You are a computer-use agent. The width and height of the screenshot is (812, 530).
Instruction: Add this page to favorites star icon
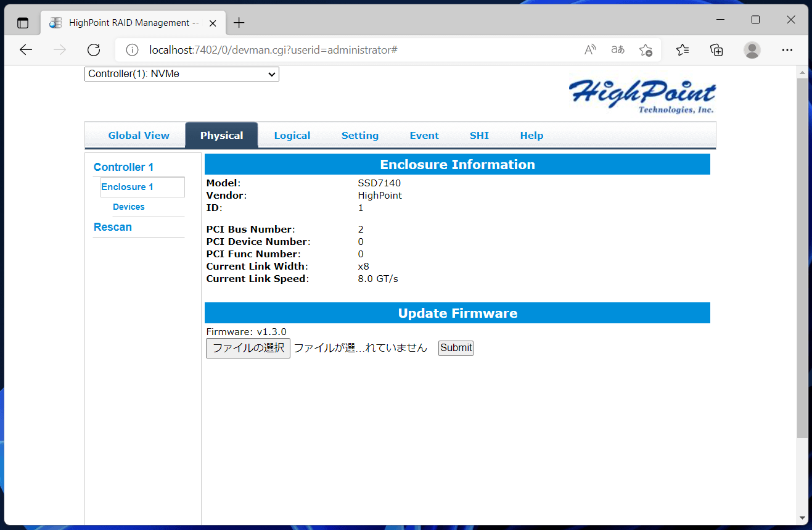646,50
